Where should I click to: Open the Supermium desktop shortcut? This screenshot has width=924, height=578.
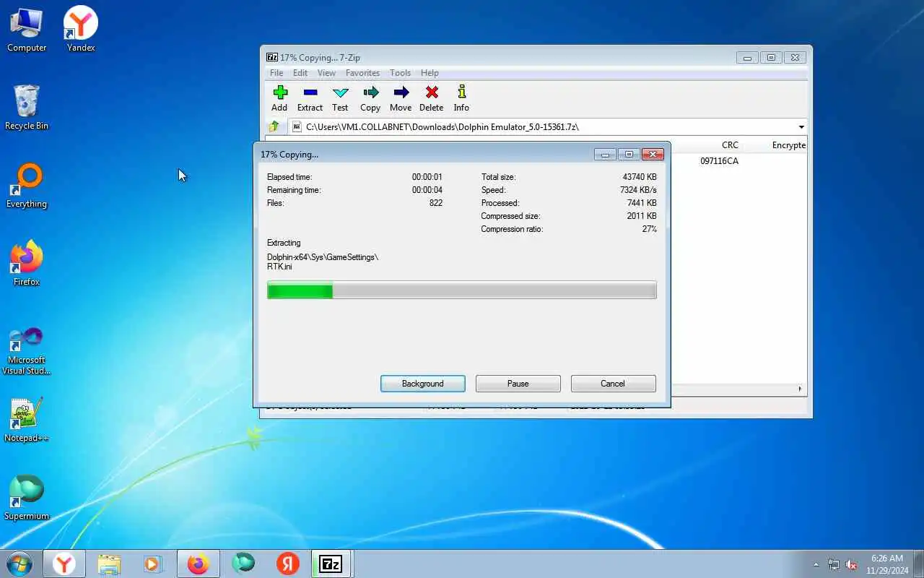point(27,498)
